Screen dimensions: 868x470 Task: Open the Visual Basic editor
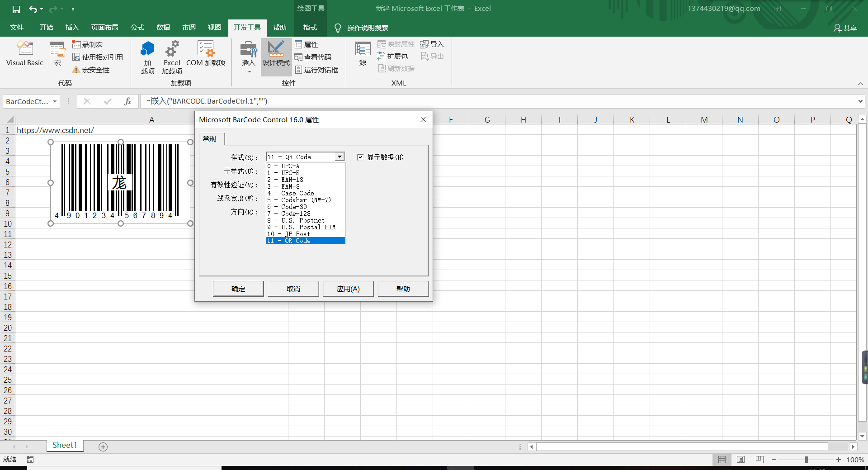[x=24, y=53]
